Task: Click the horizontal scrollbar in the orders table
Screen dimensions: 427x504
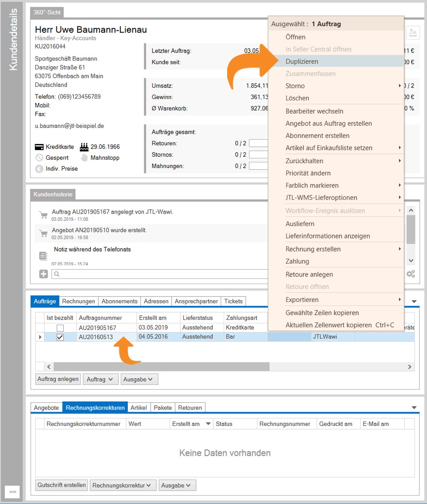Action: click(161, 366)
